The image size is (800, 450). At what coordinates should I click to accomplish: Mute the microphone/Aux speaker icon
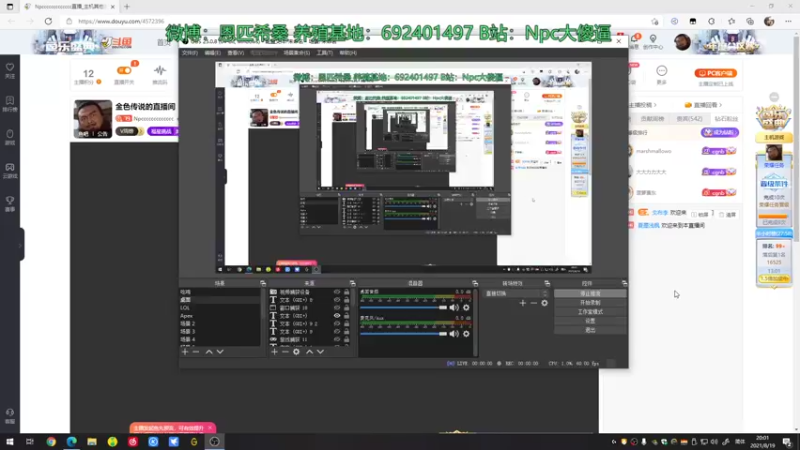click(x=454, y=334)
